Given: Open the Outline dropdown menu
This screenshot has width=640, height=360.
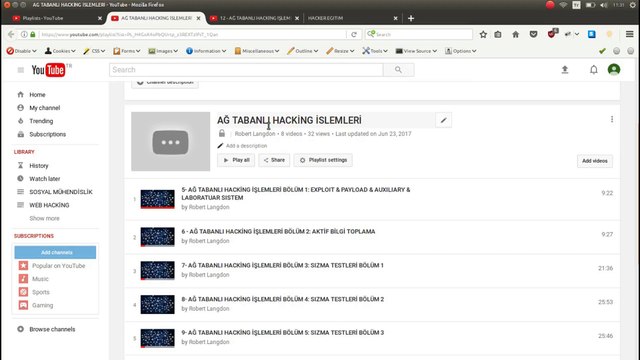Looking at the screenshot, I should [302, 51].
